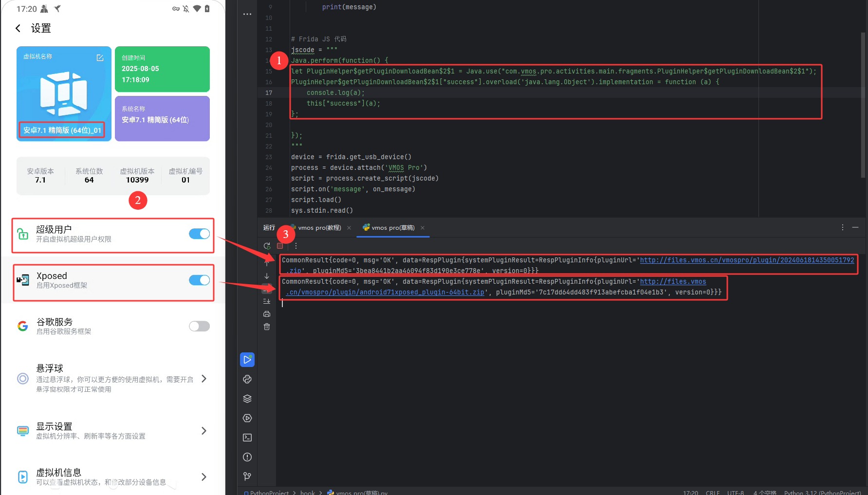Close the vmos pro(草稿) tab

pyautogui.click(x=423, y=228)
